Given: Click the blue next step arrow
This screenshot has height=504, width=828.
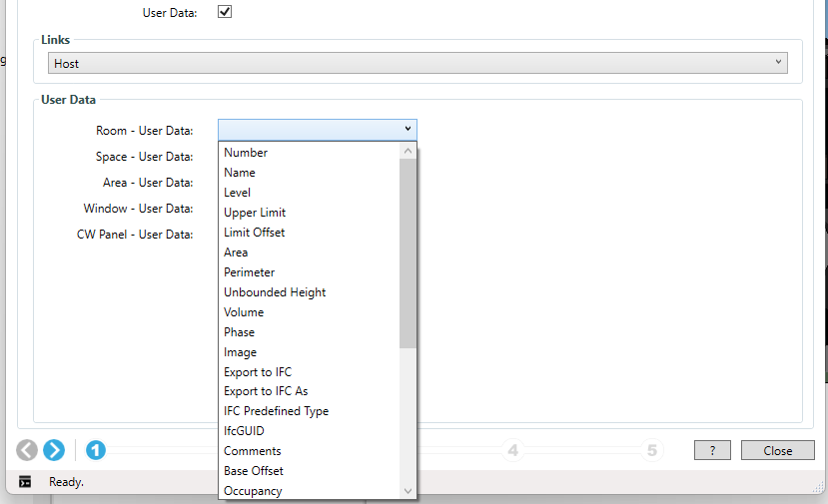Looking at the screenshot, I should pos(54,450).
